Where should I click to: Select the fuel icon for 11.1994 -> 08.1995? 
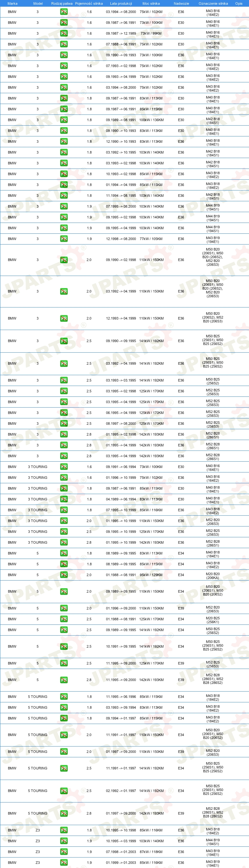(x=64, y=196)
